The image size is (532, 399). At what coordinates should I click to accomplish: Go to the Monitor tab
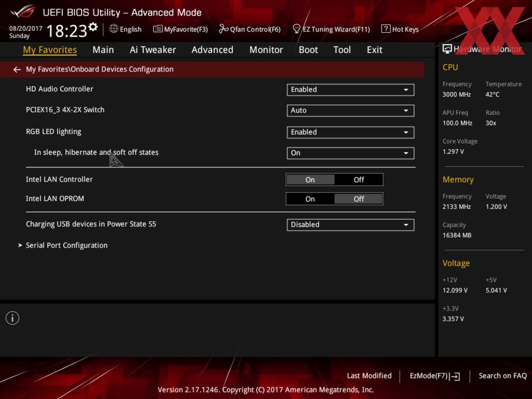click(x=266, y=50)
